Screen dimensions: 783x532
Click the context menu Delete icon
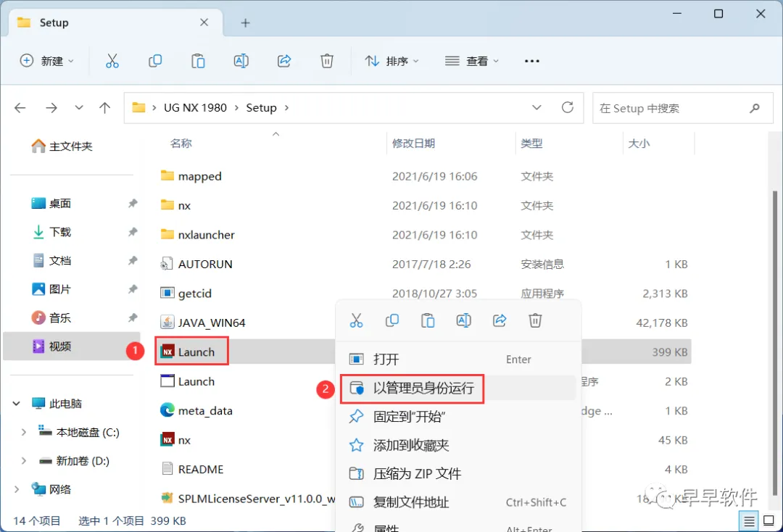coord(535,320)
